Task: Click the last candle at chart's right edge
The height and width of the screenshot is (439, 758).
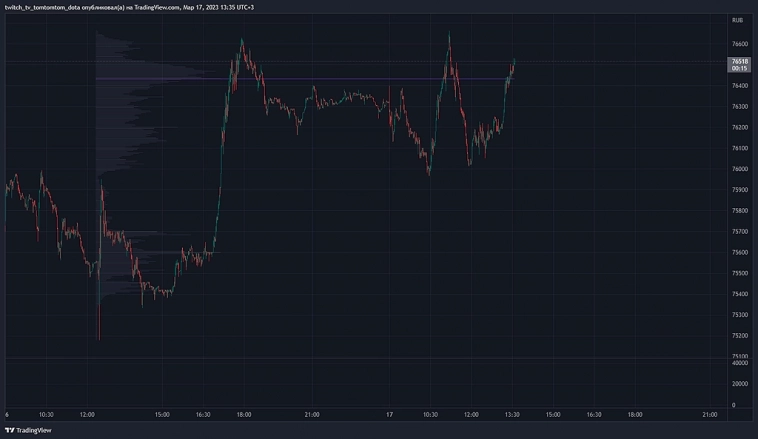Action: tap(514, 64)
